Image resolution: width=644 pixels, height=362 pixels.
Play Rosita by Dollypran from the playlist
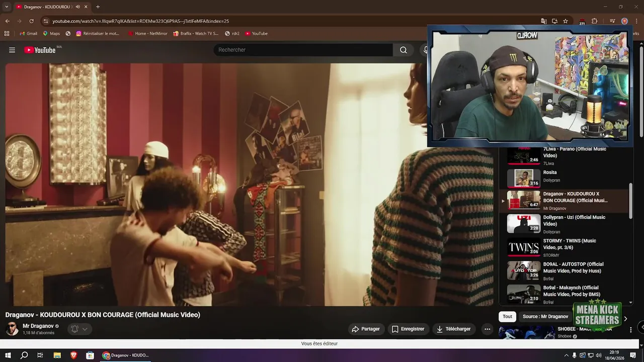click(565, 178)
